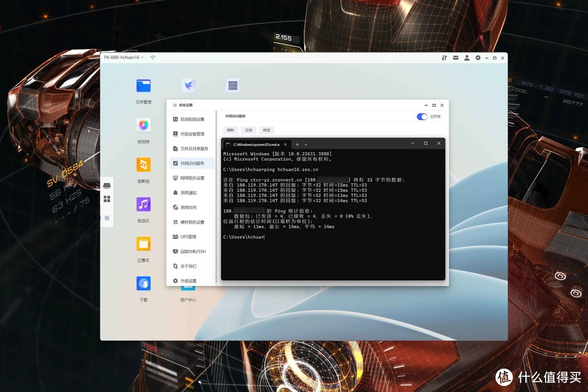Click the transfer tasks icon in title bar

click(x=444, y=58)
